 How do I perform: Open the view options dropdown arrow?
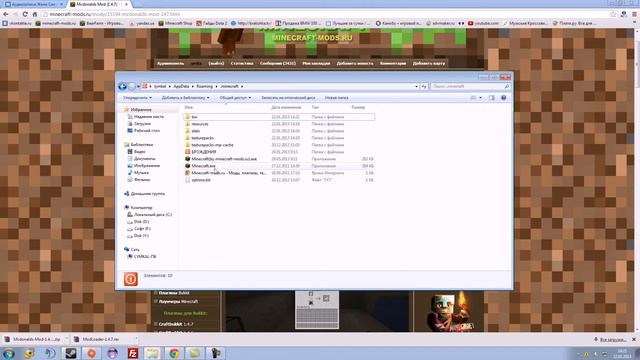480,98
